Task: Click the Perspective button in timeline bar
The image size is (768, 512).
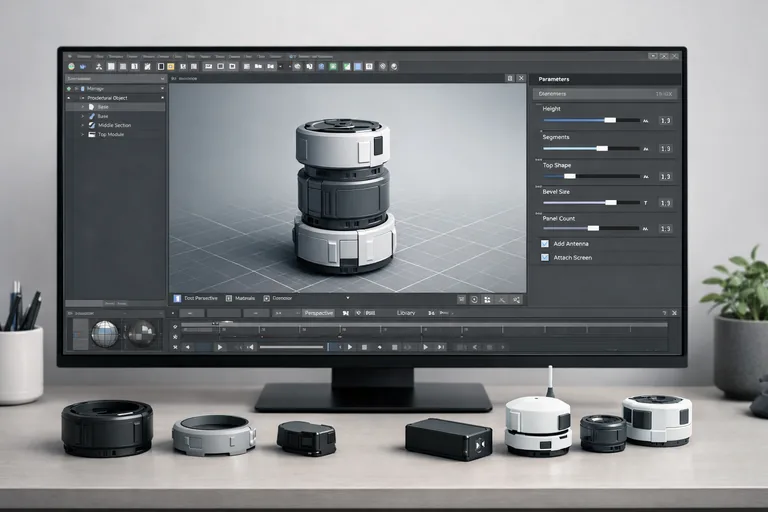Action: (x=319, y=313)
